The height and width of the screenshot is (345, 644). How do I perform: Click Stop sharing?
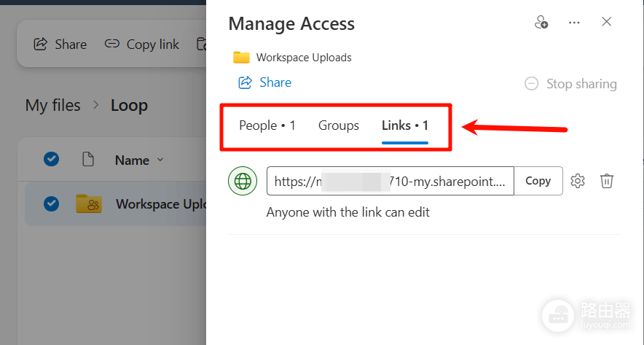(x=570, y=84)
